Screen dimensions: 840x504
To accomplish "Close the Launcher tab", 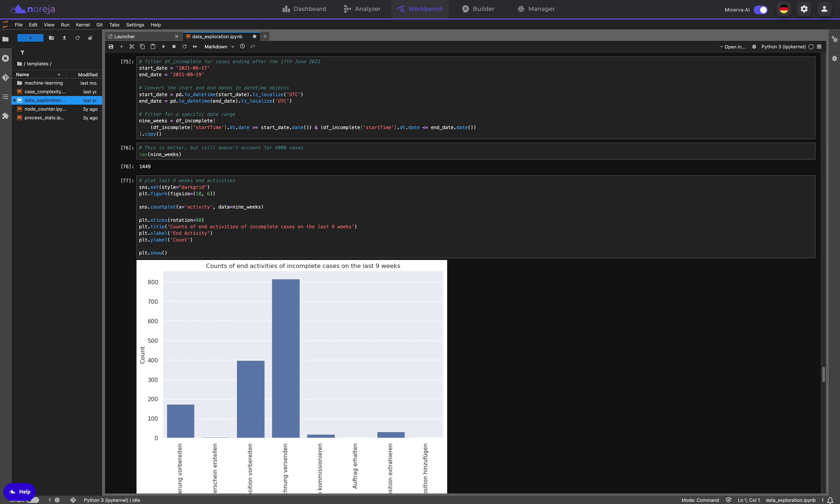I will 177,36.
